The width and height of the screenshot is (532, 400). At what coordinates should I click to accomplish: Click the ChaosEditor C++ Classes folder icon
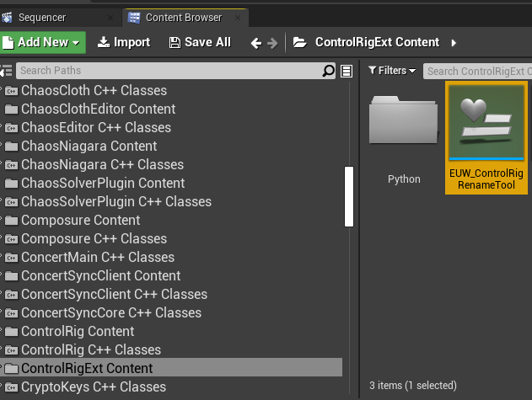tap(11, 128)
